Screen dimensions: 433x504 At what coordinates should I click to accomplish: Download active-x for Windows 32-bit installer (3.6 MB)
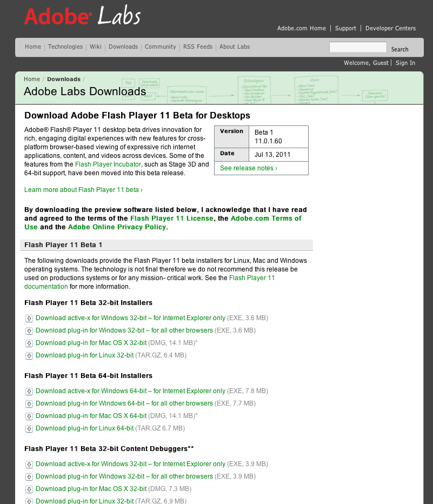pos(130,318)
